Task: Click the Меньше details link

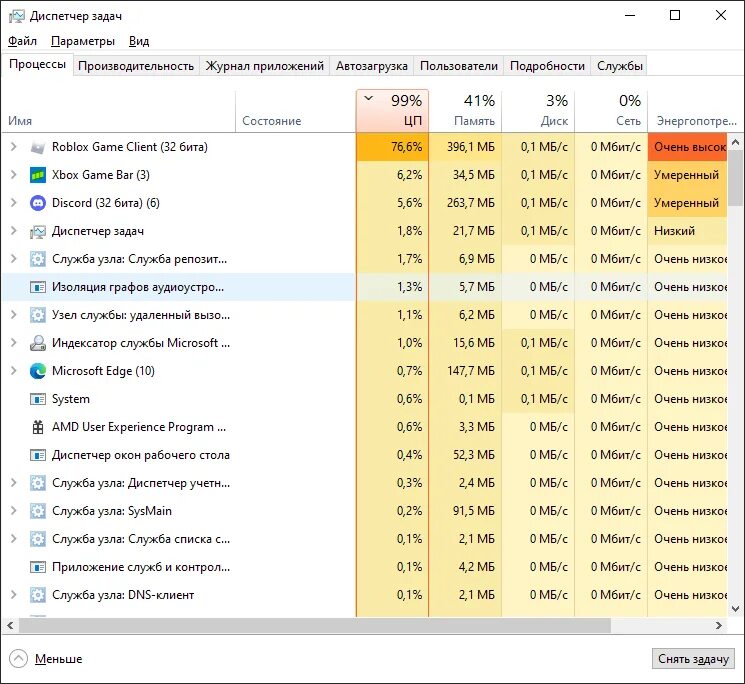Action: (58, 659)
